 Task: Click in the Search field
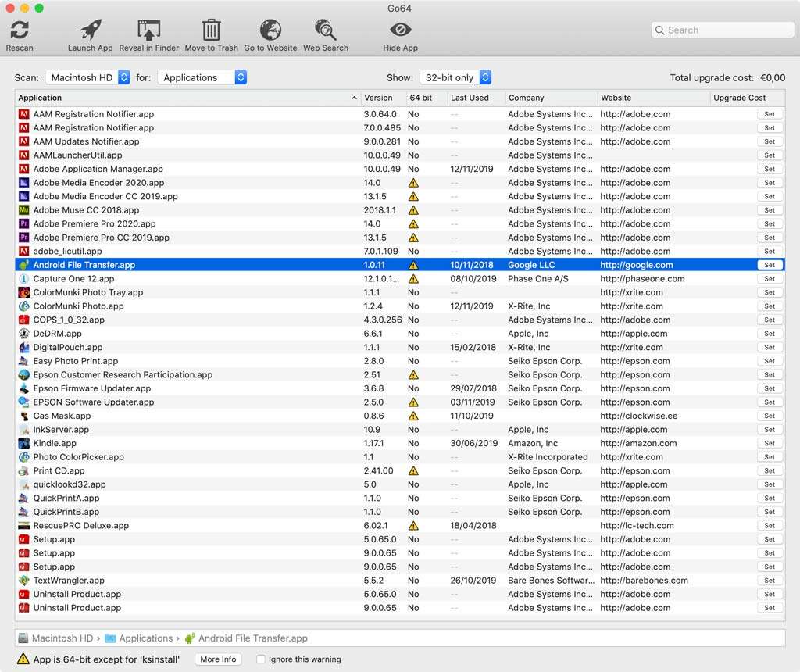point(723,30)
